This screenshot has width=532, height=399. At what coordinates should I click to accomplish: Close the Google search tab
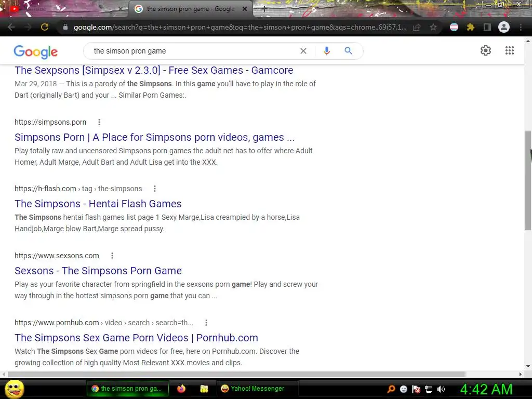245,9
